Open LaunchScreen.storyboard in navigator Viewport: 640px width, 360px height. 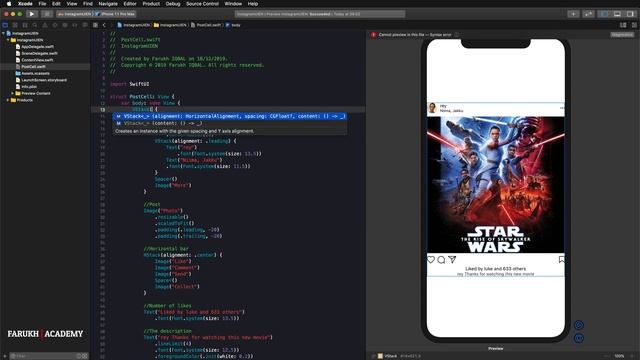point(44,80)
